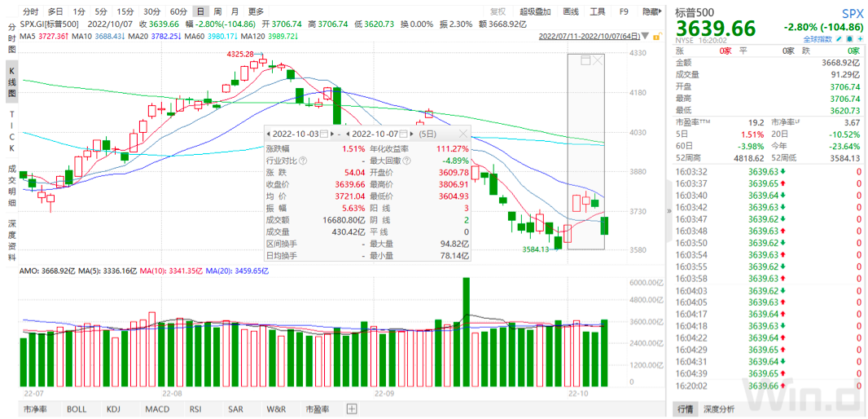Select the MACD indicator tab
The height and width of the screenshot is (419, 868).
[x=157, y=408]
